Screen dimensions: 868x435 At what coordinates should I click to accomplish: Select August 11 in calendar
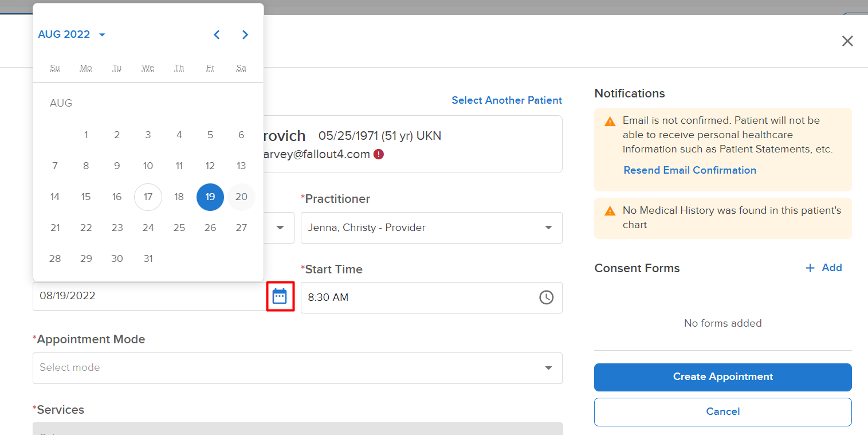[179, 166]
